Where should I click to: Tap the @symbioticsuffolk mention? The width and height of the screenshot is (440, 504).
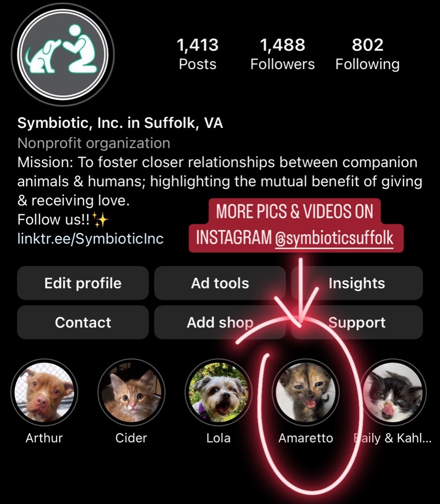tap(334, 238)
